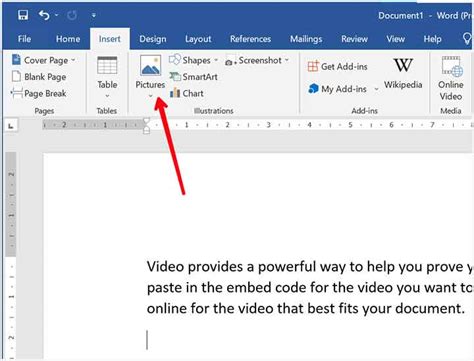Open the Layout tab

tap(198, 39)
